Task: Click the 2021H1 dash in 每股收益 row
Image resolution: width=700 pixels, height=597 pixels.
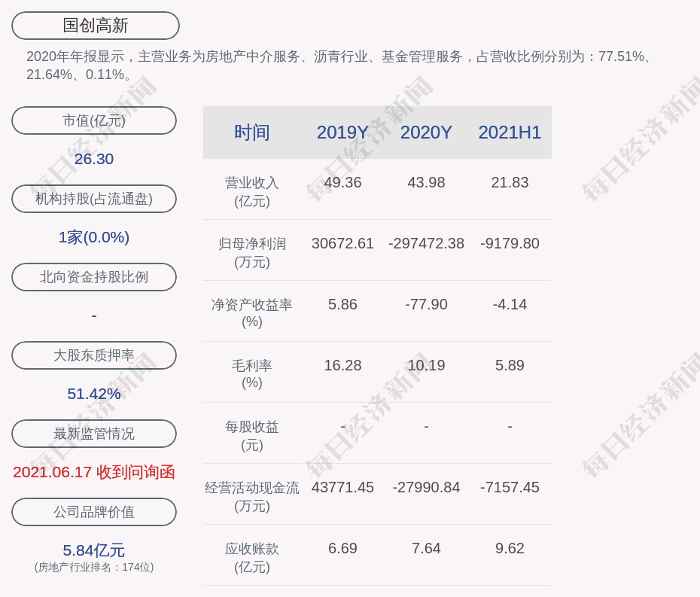Action: [510, 428]
